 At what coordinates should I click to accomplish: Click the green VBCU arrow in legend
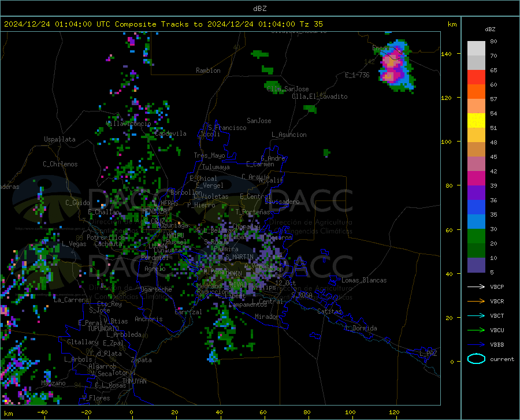476,330
